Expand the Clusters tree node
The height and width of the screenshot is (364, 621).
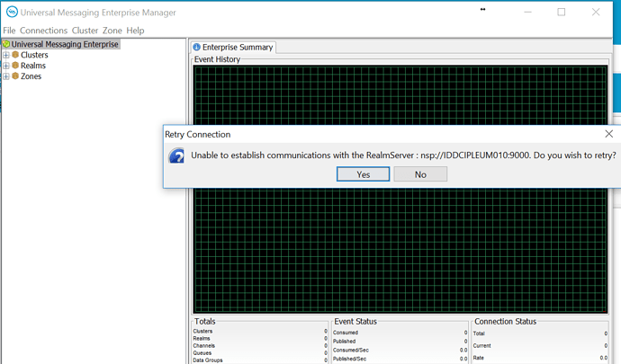pyautogui.click(x=6, y=55)
